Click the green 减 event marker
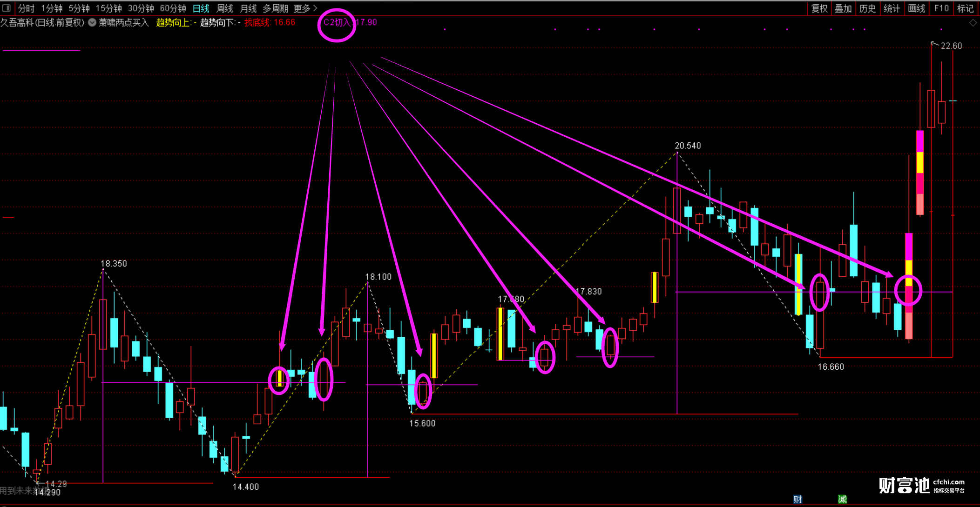The height and width of the screenshot is (507, 980). 842,499
